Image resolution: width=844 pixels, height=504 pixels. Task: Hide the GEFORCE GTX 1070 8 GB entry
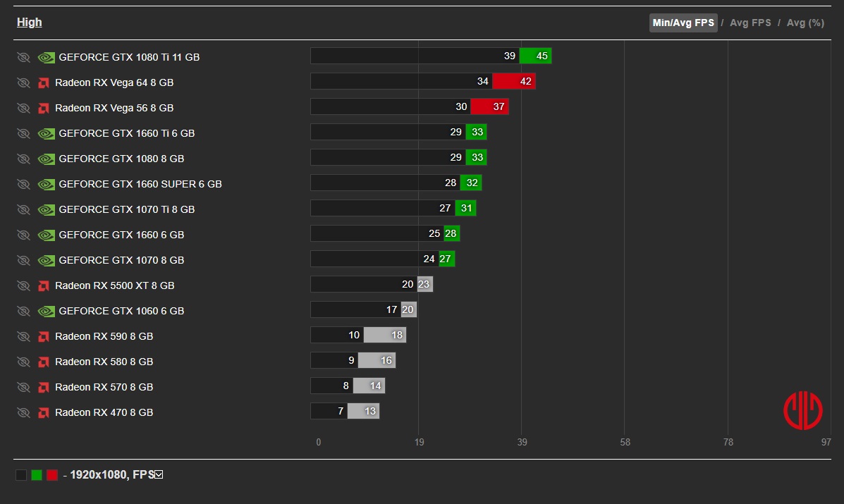click(23, 260)
